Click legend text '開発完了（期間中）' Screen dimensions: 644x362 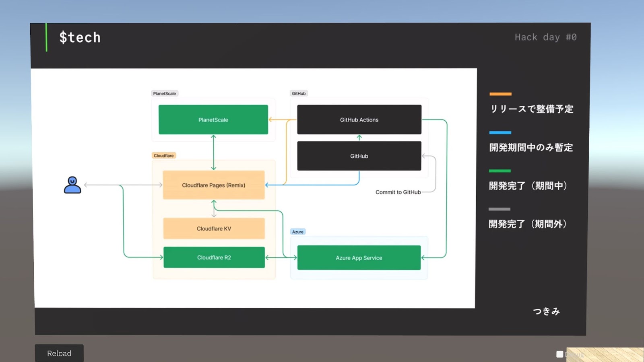(x=528, y=186)
